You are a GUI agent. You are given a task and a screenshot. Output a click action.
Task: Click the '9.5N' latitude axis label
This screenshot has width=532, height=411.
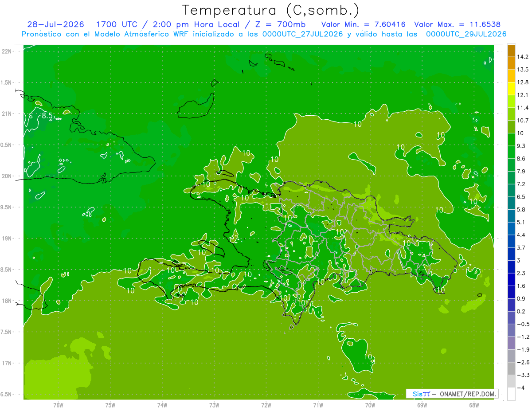click(7, 207)
